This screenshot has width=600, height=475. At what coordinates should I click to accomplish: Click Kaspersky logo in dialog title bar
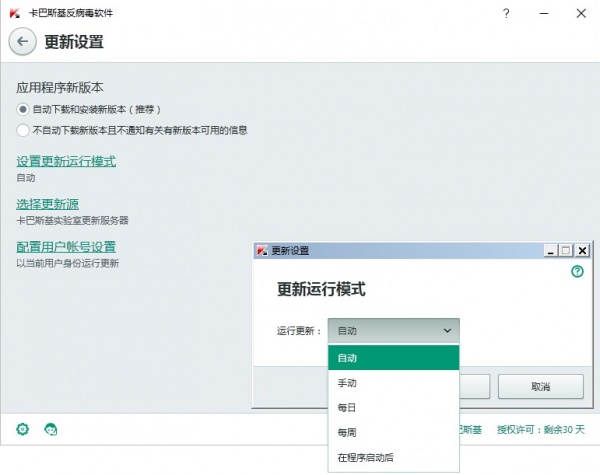[262, 251]
